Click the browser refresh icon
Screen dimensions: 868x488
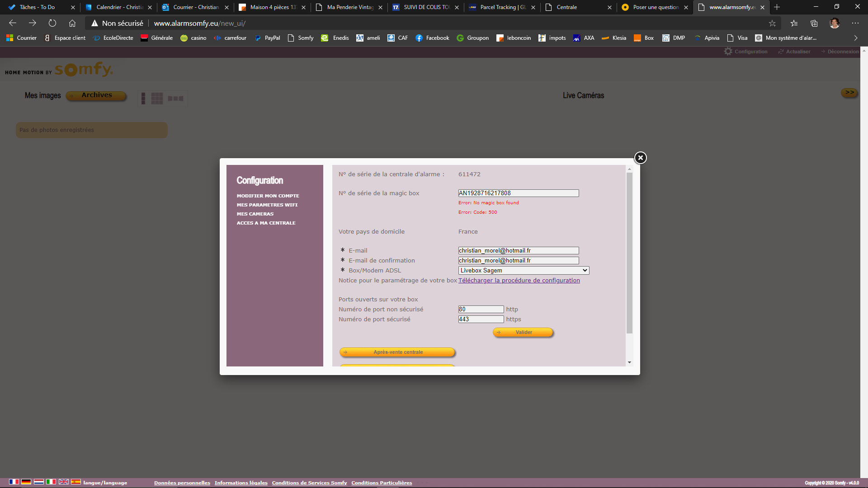tap(52, 23)
